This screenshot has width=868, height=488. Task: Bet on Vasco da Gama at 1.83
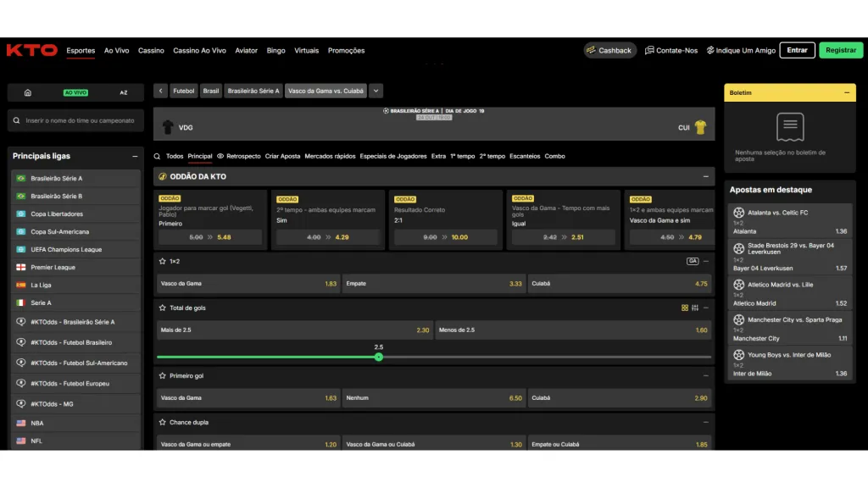248,283
